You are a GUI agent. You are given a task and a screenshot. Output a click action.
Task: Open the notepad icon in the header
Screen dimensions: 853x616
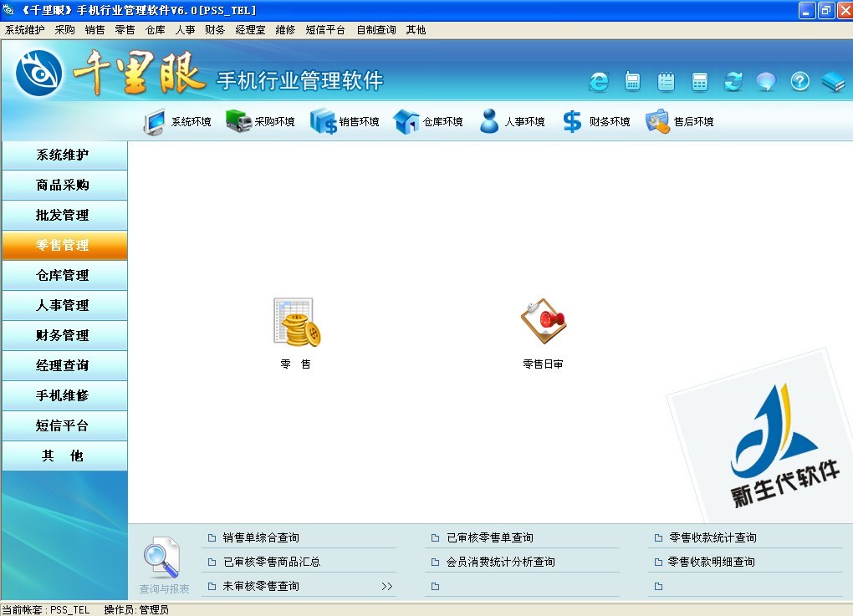coord(666,82)
